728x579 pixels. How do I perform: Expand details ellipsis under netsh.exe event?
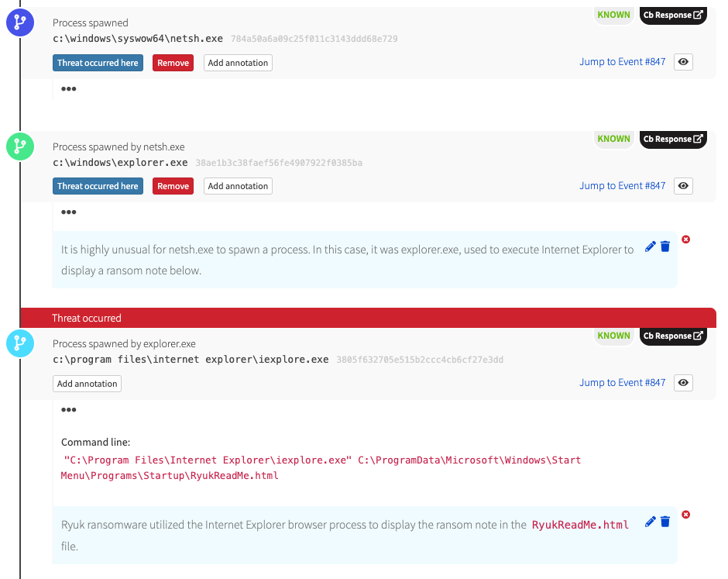69,89
